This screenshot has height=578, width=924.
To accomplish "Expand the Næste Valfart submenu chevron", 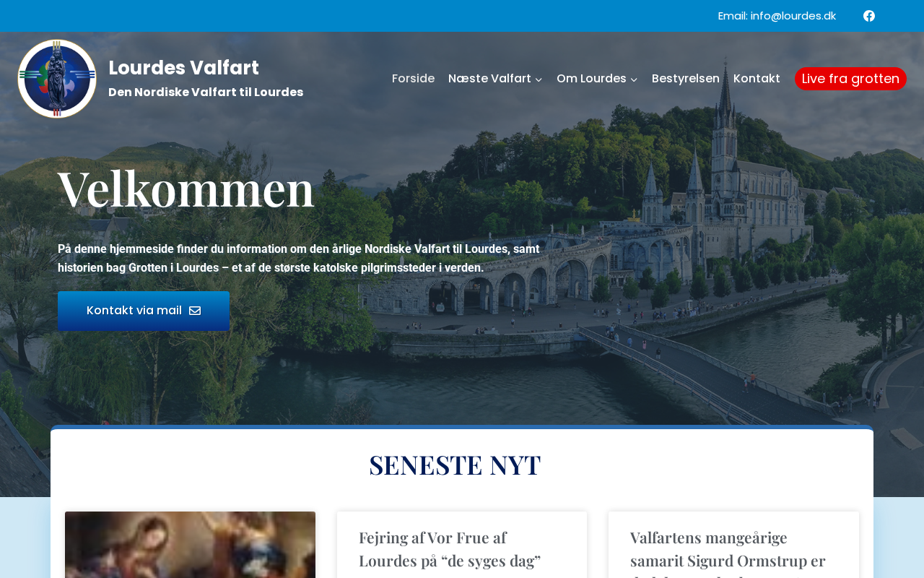I will [x=539, y=79].
